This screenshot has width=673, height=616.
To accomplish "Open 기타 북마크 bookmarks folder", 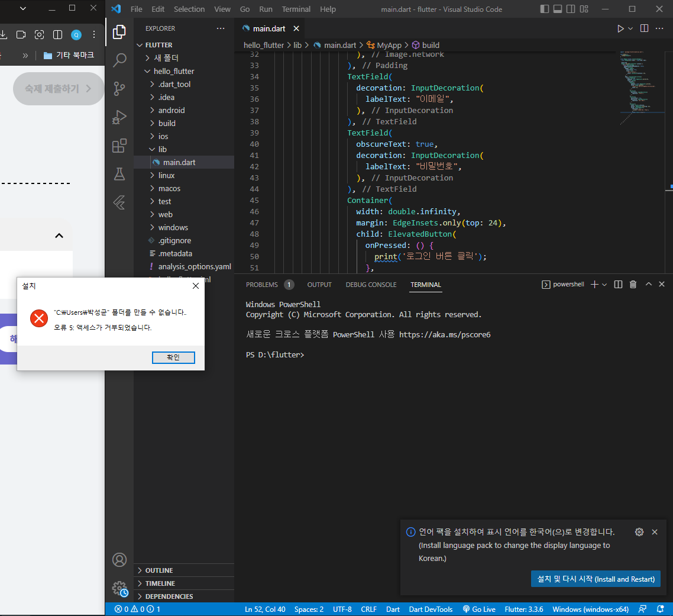I will point(70,55).
